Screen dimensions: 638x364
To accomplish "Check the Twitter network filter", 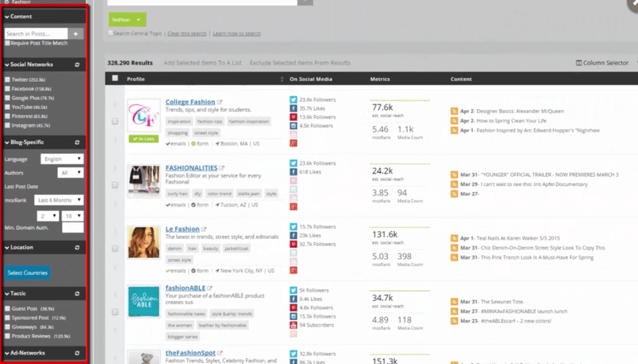I will [x=7, y=80].
